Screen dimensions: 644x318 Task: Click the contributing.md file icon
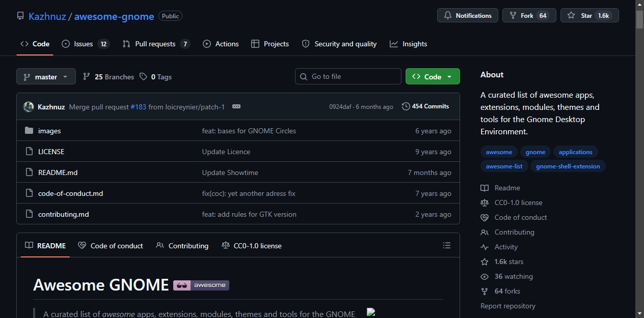(x=29, y=214)
